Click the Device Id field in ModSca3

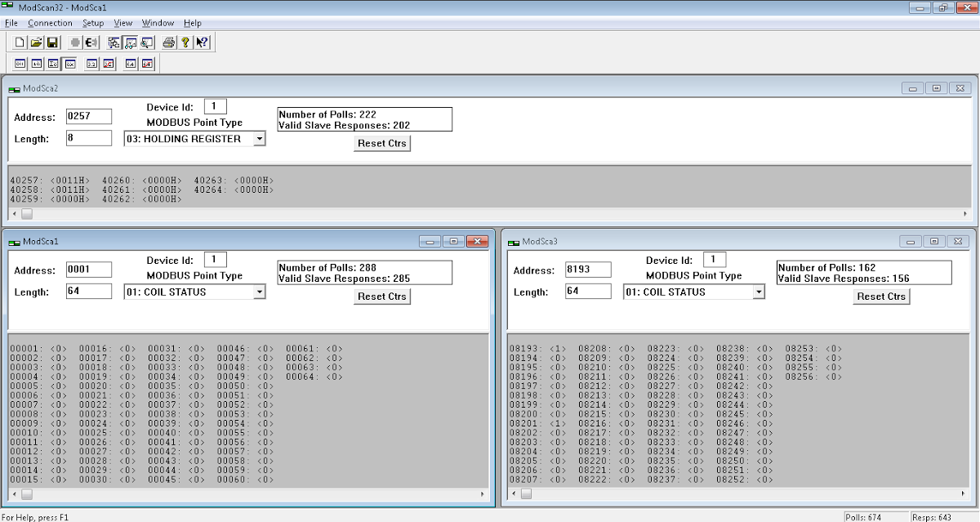coord(714,259)
